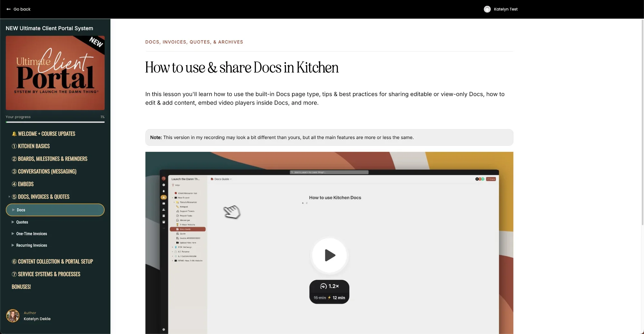Image resolution: width=644 pixels, height=334 pixels.
Task: Open the Kitchen Basics module
Action: (31, 146)
